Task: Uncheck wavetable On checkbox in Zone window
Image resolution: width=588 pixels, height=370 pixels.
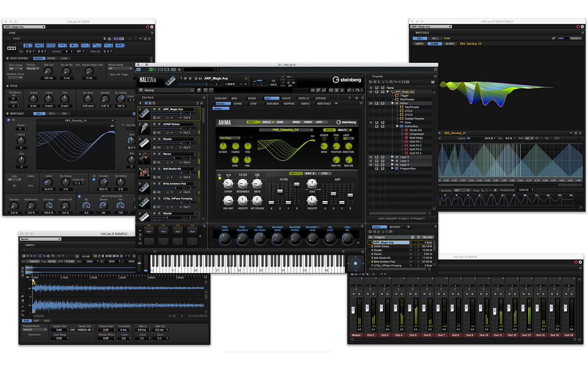Action: click(x=9, y=120)
